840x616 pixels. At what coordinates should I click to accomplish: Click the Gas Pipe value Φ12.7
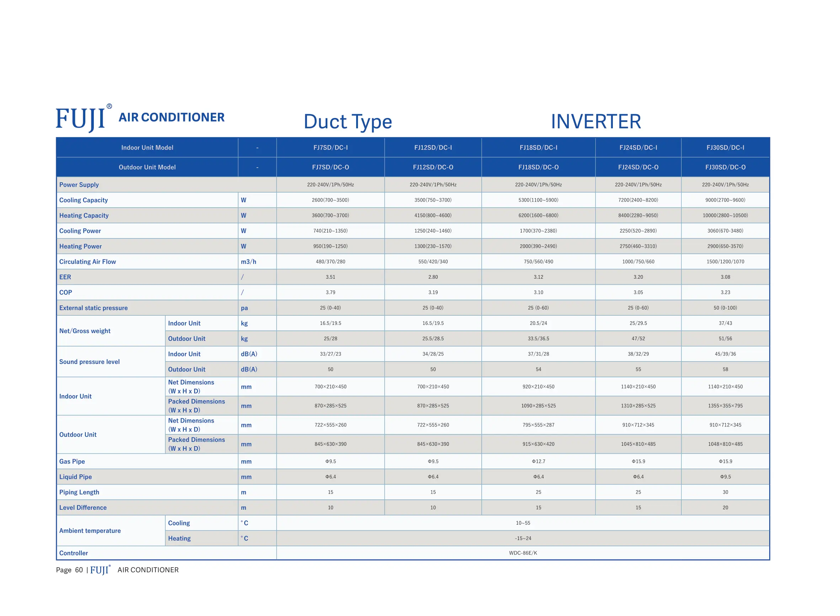538,461
